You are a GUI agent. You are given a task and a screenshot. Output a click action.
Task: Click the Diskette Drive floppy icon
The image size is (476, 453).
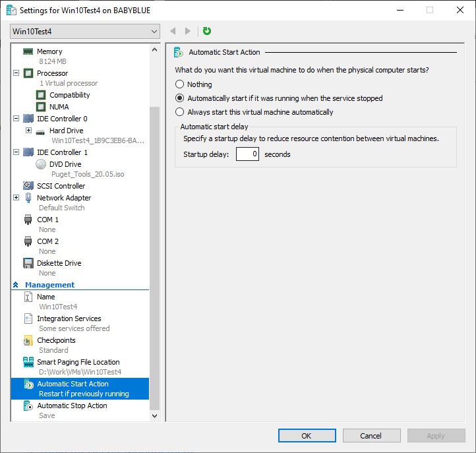coord(28,263)
